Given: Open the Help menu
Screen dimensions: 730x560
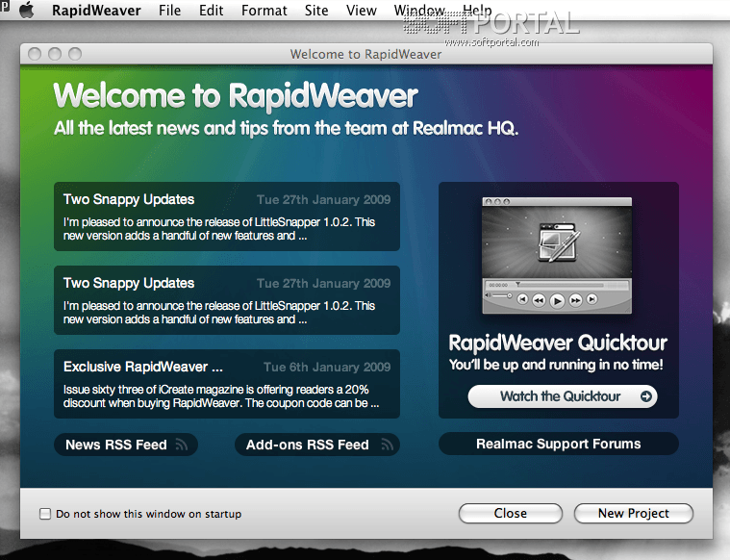Looking at the screenshot, I should coord(477,11).
